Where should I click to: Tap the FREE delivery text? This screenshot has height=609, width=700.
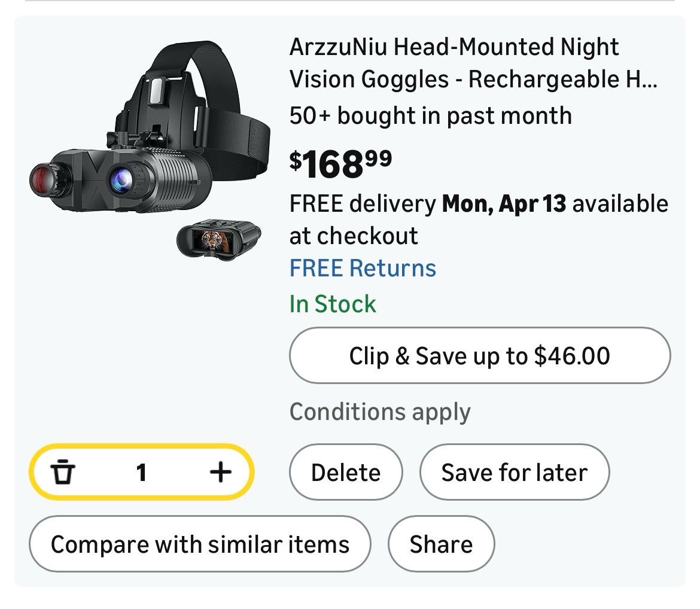[x=363, y=204]
